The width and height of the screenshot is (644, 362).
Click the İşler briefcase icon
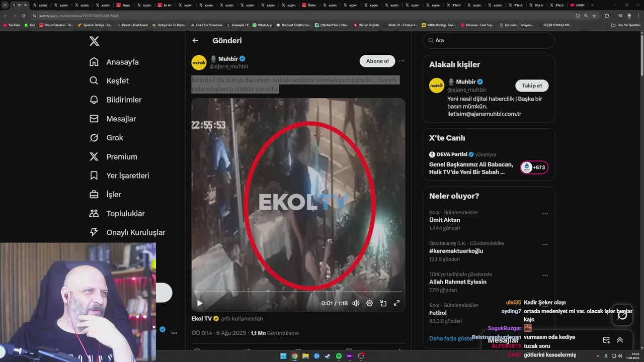94,195
